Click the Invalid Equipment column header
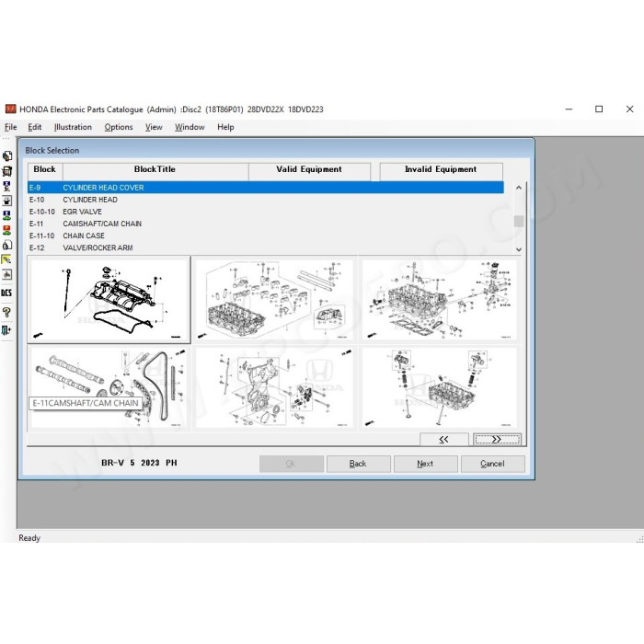This screenshot has width=644, height=644. 441,171
